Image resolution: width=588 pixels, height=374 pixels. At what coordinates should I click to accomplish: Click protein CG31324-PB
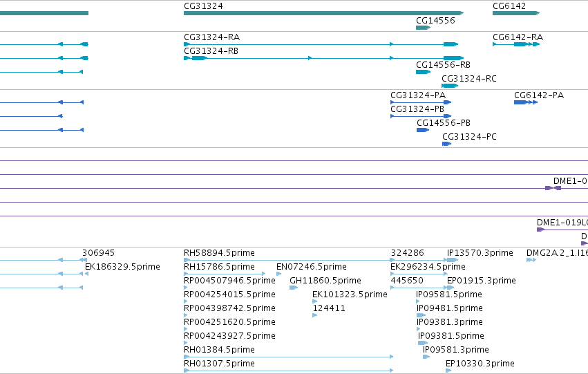[x=421, y=116]
